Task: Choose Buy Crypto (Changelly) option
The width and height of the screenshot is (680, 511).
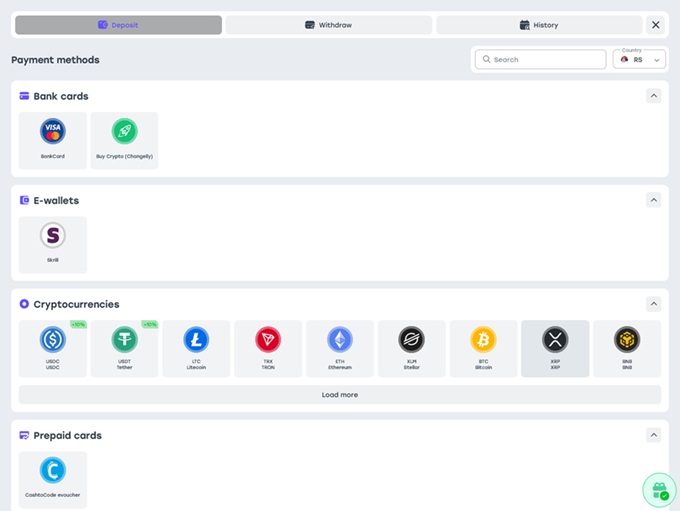Action: click(x=124, y=140)
